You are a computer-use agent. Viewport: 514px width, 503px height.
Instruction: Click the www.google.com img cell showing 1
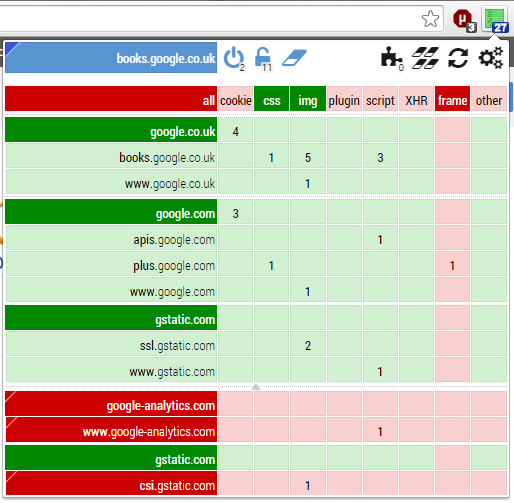coord(308,290)
